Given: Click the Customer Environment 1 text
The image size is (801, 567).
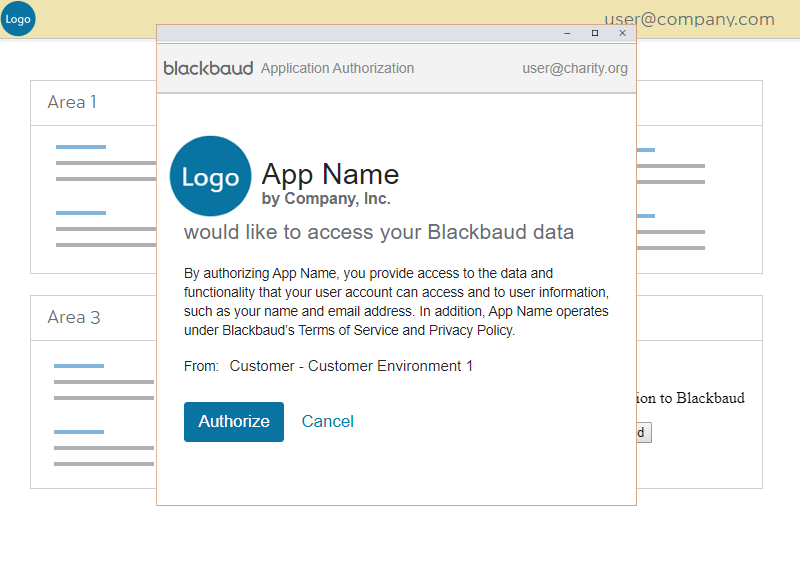Looking at the screenshot, I should 351,366.
